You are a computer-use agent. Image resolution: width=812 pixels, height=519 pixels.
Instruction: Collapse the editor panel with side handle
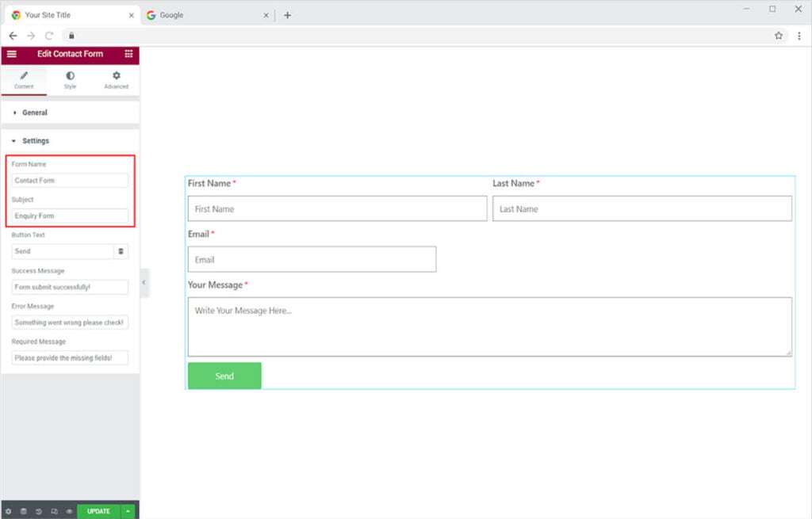coord(144,282)
